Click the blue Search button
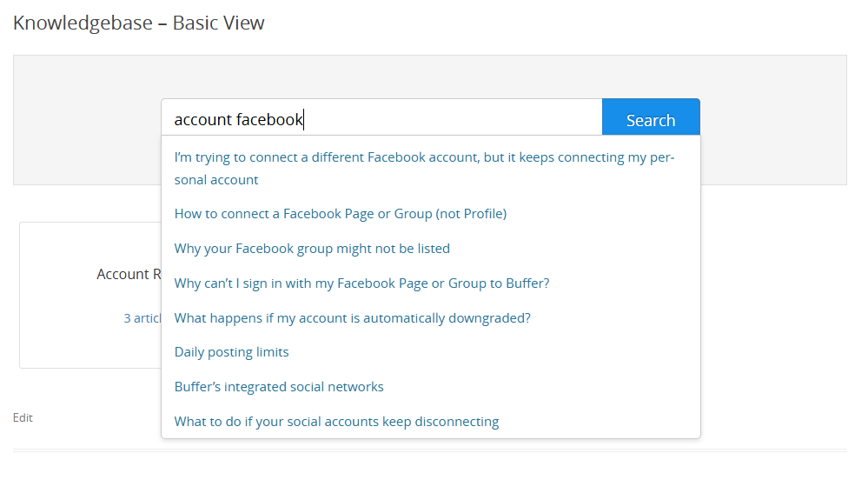The height and width of the screenshot is (480, 868). [x=651, y=117]
